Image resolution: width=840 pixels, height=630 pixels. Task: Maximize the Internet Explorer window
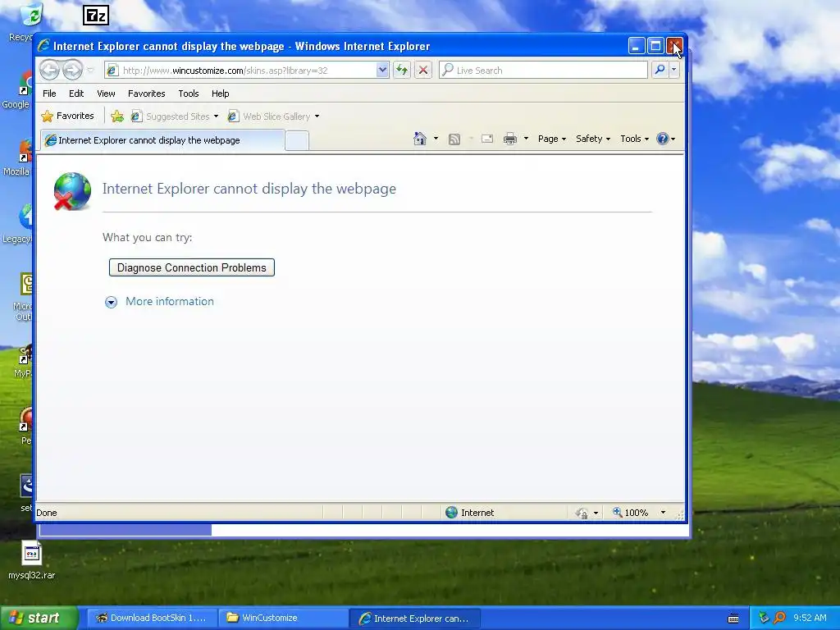point(655,46)
